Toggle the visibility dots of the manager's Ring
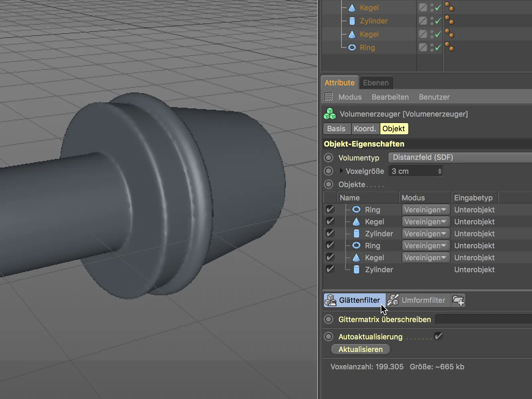 point(432,48)
